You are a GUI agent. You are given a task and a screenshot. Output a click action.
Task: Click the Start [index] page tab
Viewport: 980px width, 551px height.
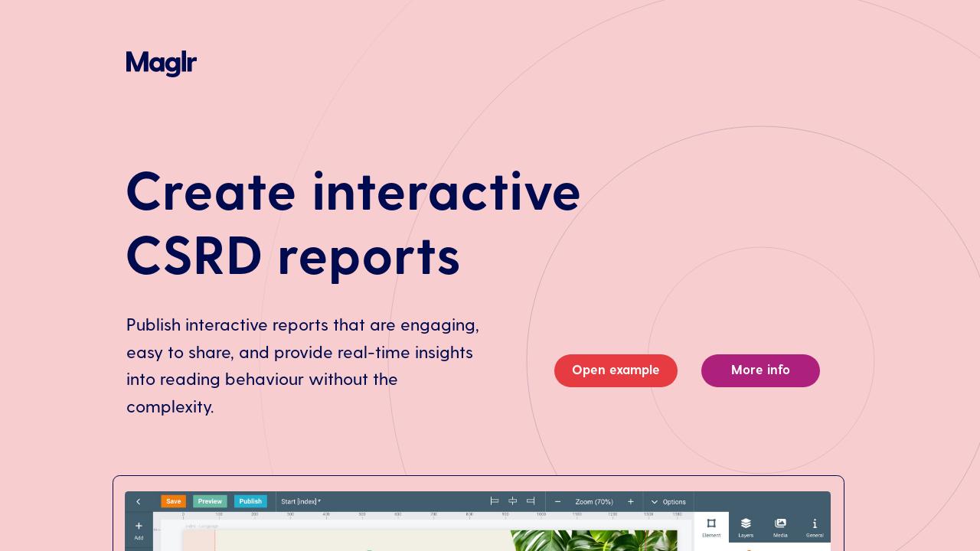tap(300, 501)
